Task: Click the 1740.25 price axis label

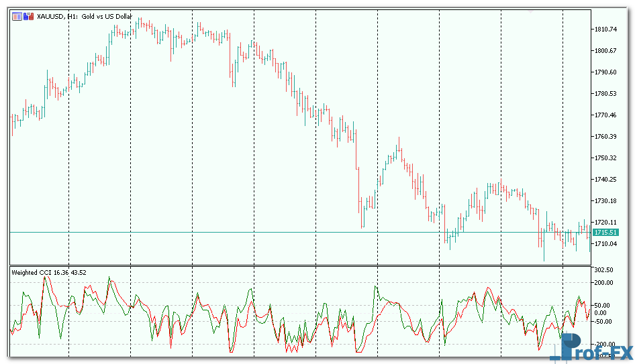Action: [x=605, y=180]
